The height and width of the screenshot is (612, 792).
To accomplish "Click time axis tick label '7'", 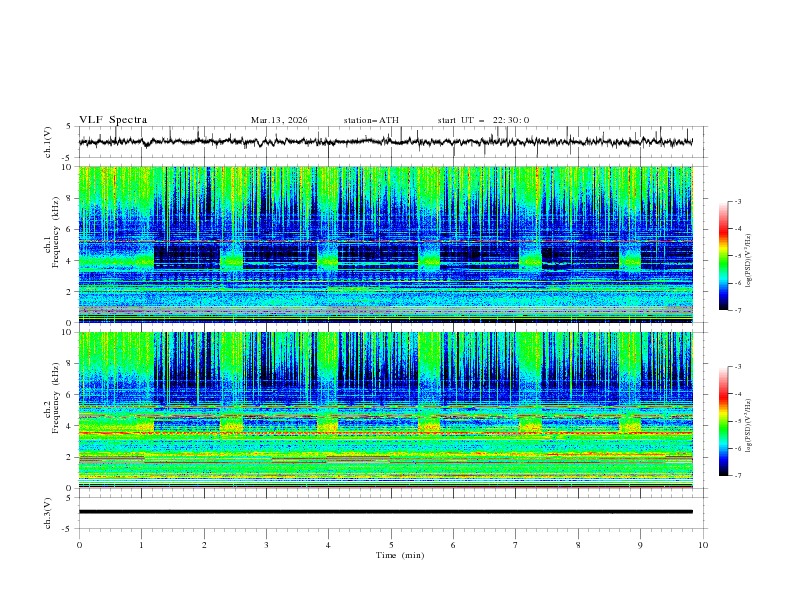I will click(x=516, y=545).
